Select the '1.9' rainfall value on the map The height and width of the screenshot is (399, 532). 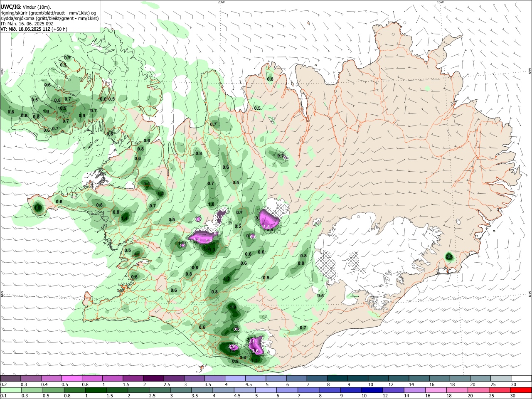pyautogui.click(x=233, y=307)
